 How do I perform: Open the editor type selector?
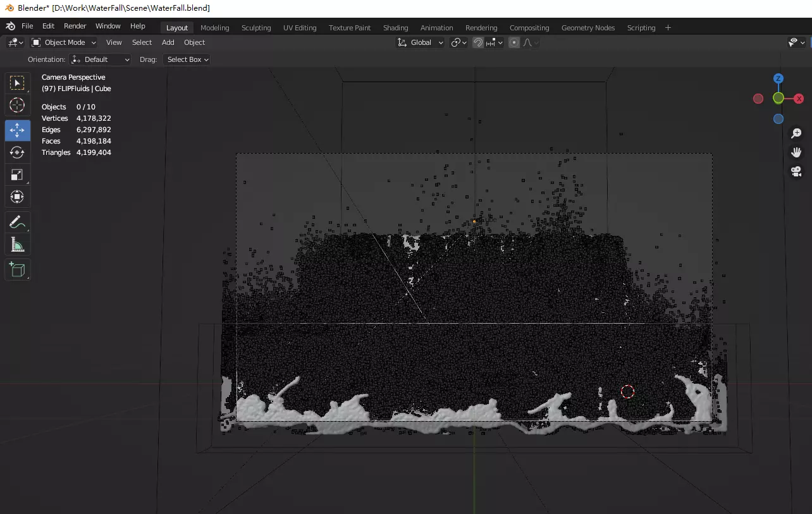tap(15, 42)
